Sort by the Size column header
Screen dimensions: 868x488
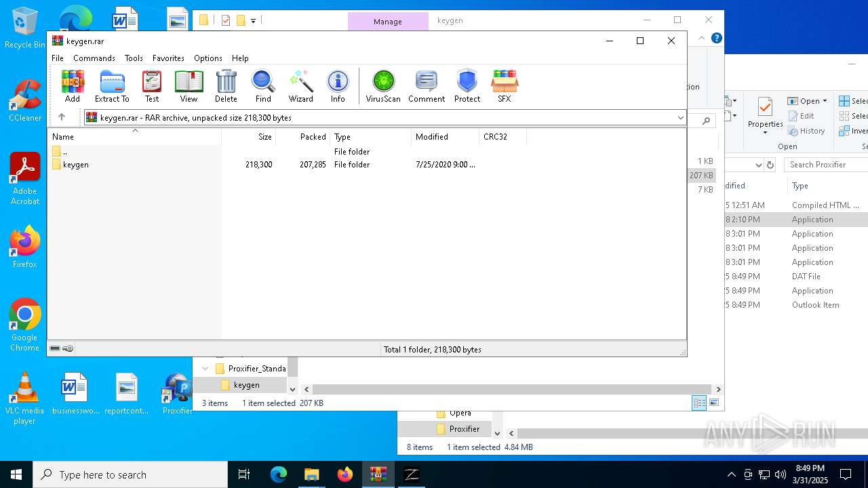click(249, 137)
